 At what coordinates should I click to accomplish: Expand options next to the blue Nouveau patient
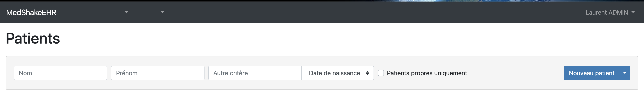coord(624,73)
